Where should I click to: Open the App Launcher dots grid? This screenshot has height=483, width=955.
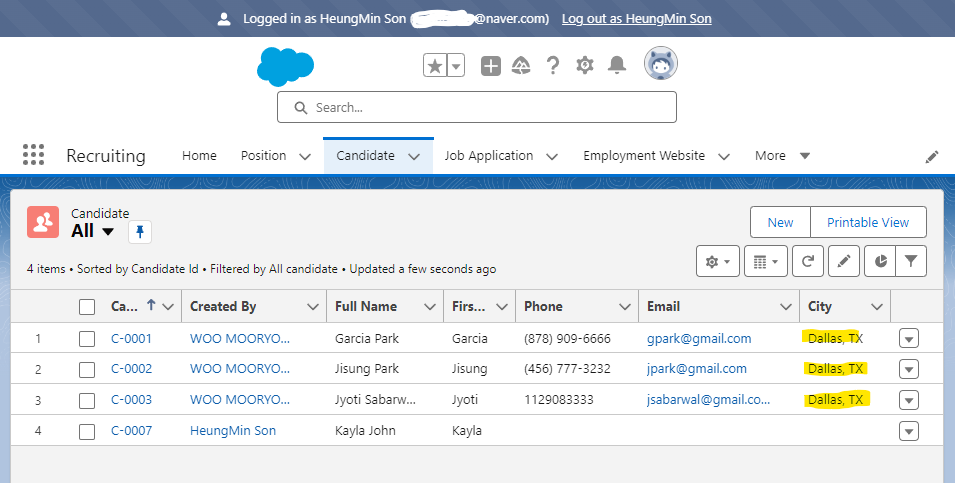pyautogui.click(x=33, y=155)
